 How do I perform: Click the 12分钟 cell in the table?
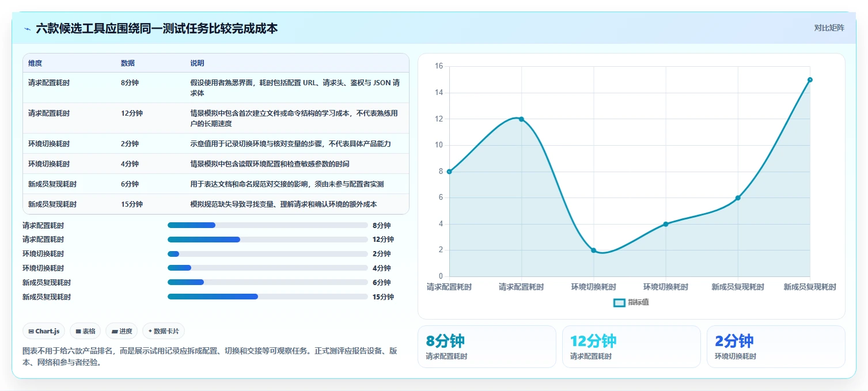click(x=132, y=113)
